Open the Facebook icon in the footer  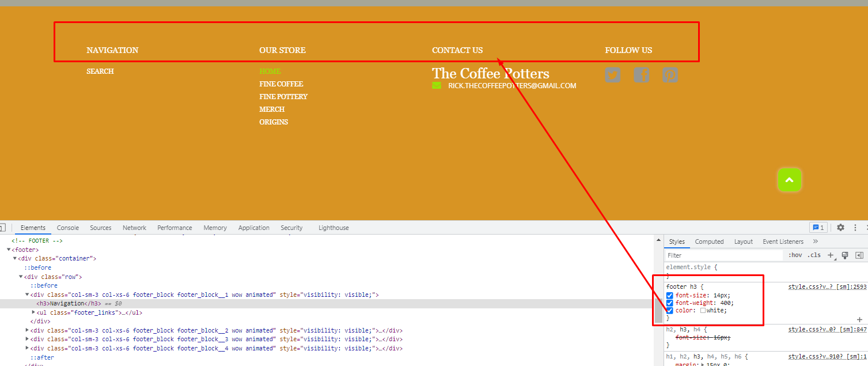coord(642,75)
